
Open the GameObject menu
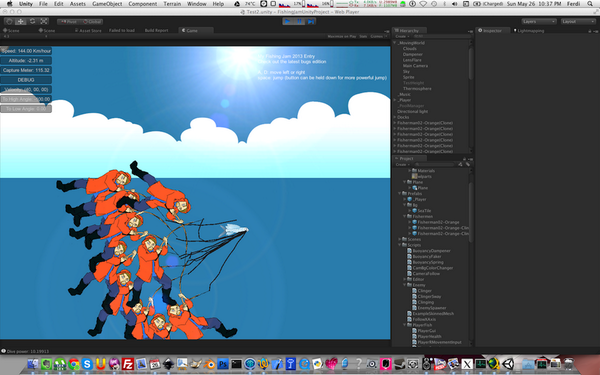coord(107,4)
